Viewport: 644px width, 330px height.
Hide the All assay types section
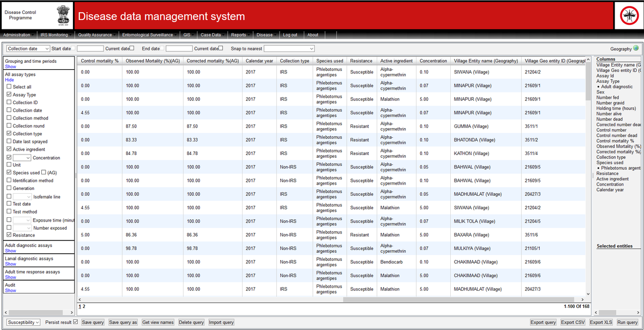click(10, 80)
